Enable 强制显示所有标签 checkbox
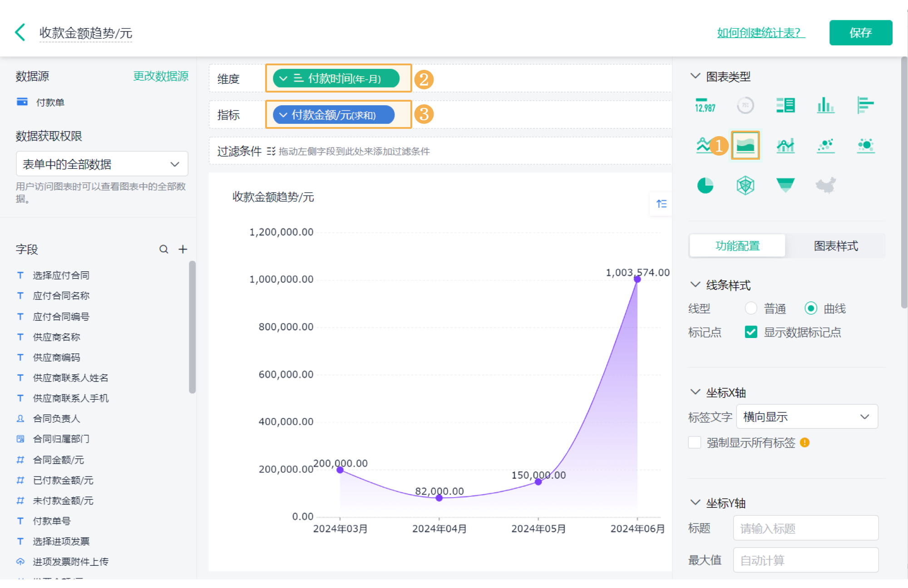Image resolution: width=908 pixels, height=588 pixels. click(x=695, y=442)
